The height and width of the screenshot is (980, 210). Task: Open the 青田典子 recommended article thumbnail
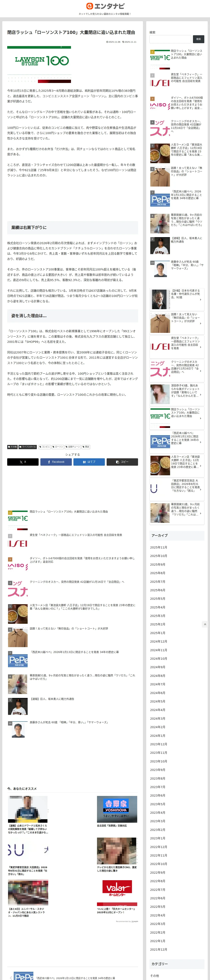pyautogui.click(x=117, y=851)
